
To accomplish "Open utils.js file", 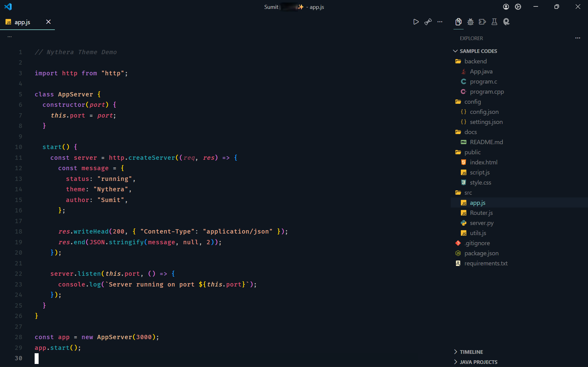I will pos(519,233).
